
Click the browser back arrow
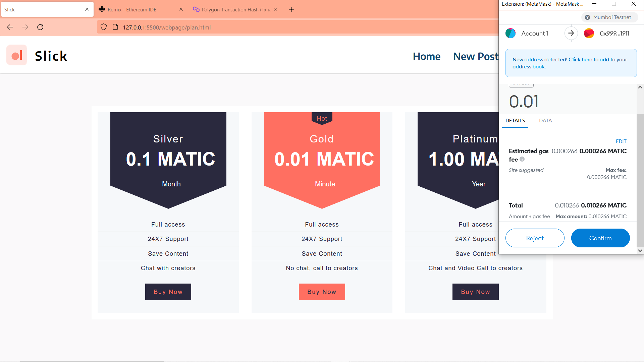point(10,27)
